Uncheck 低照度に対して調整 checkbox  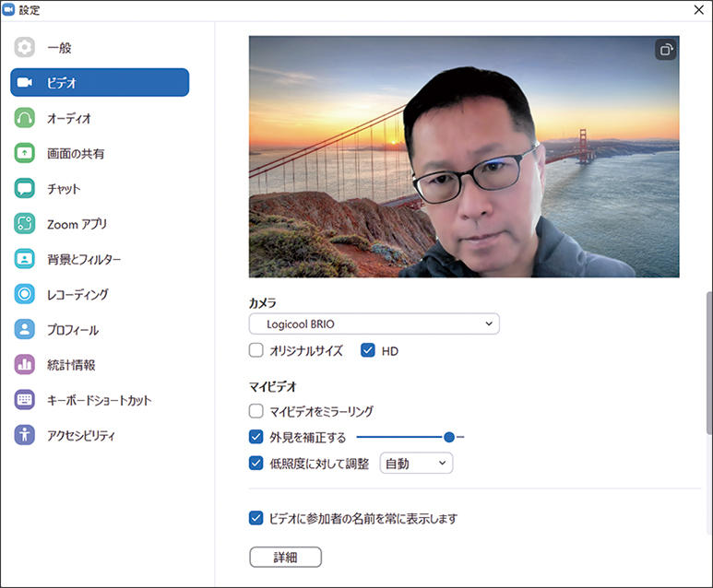pos(256,463)
